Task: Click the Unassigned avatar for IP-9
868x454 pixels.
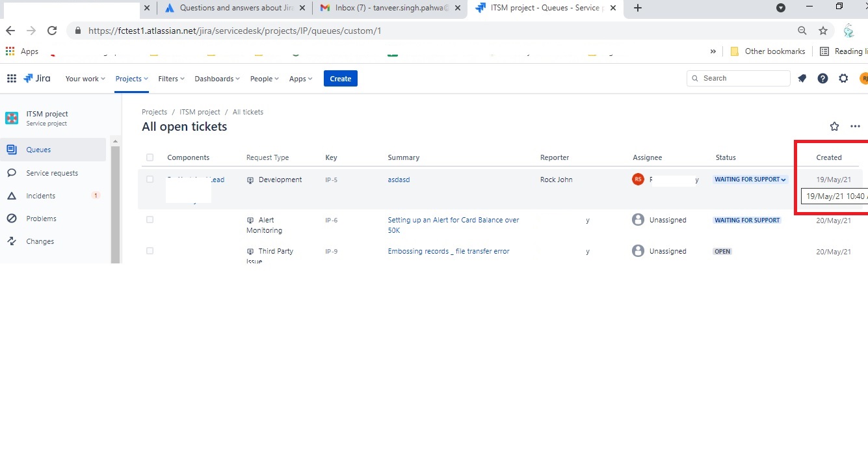Action: pos(638,251)
